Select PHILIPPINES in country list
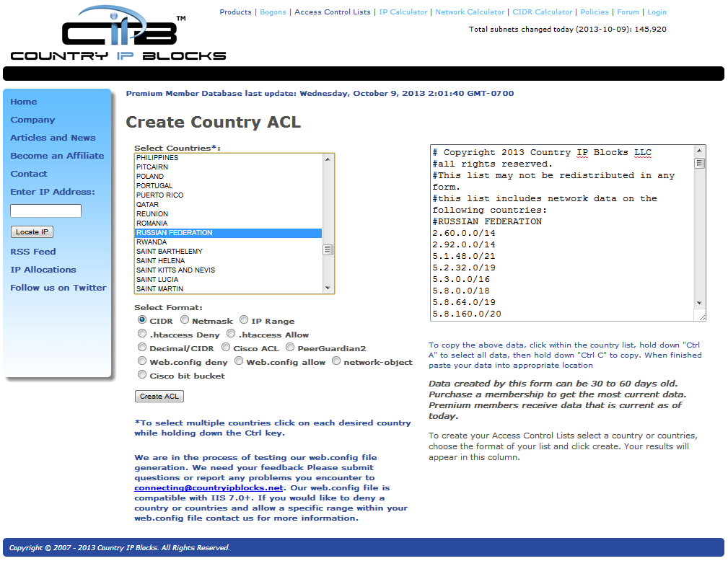Screen dimensions: 728x561 (x=229, y=158)
